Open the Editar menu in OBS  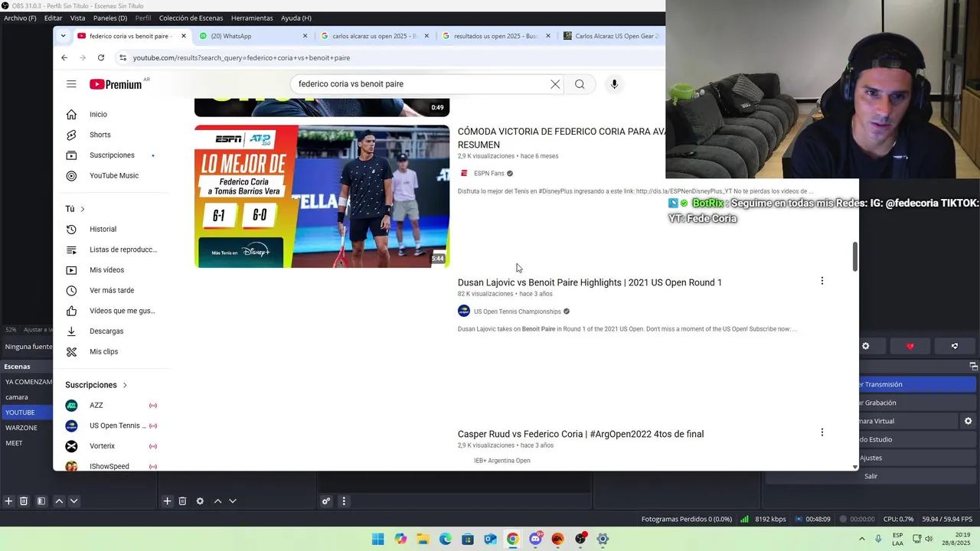(x=53, y=18)
